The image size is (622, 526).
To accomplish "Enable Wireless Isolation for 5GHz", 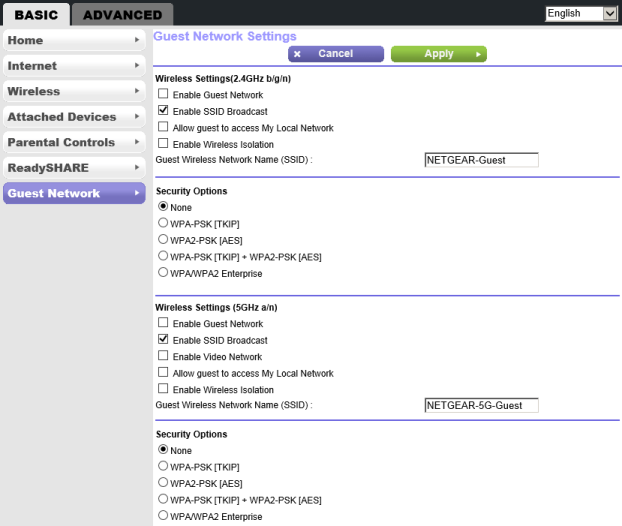I will pos(163,388).
